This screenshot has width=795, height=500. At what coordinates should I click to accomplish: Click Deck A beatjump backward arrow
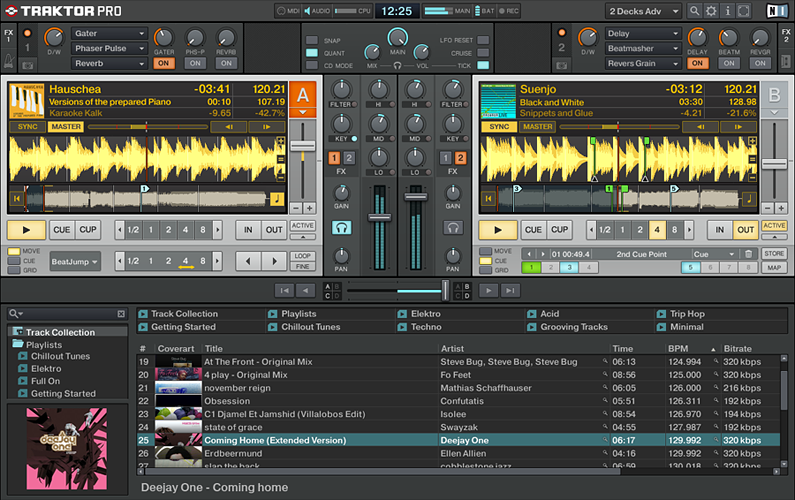pos(248,261)
